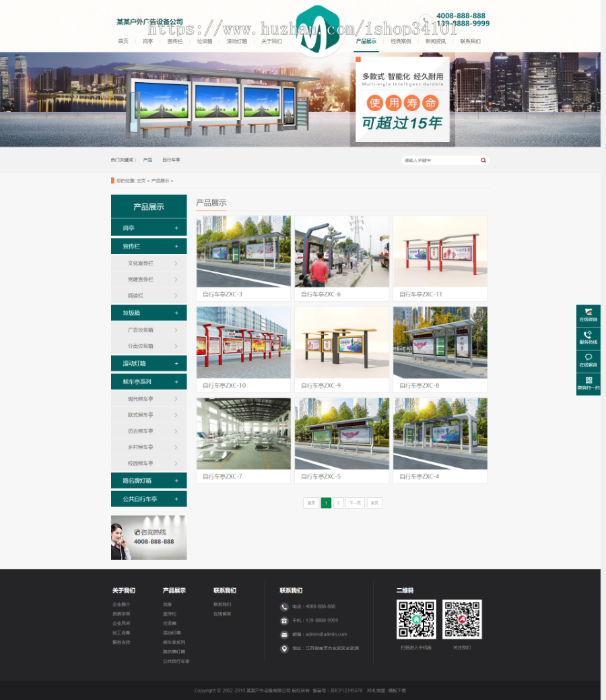Image resolution: width=606 pixels, height=700 pixels.
Task: Open 滚动灯箱 in top navigation
Action: coord(236,41)
